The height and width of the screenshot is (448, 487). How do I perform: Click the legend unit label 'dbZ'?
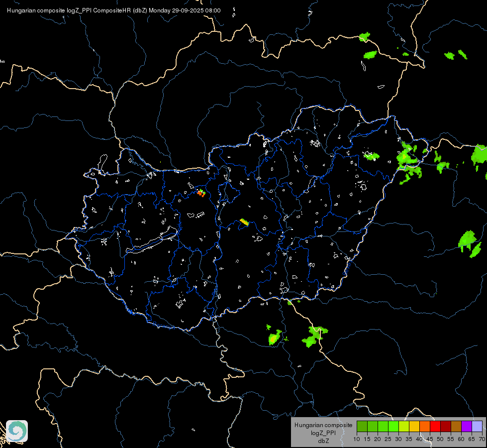pyautogui.click(x=323, y=441)
